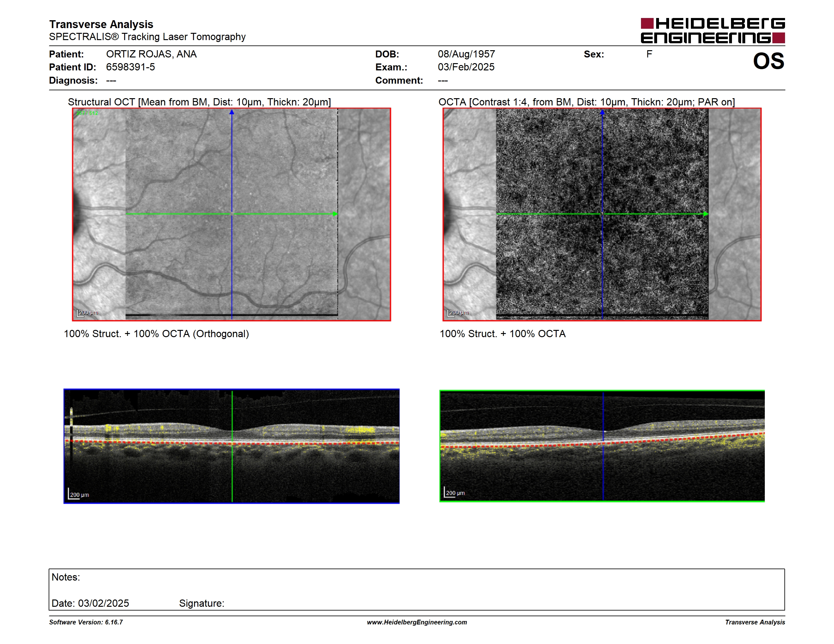This screenshot has width=834, height=644.
Task: Click the Structural OCT caption text
Action: point(199,102)
